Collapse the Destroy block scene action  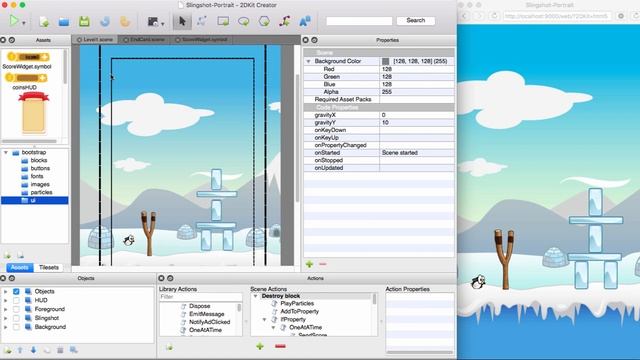(x=256, y=296)
